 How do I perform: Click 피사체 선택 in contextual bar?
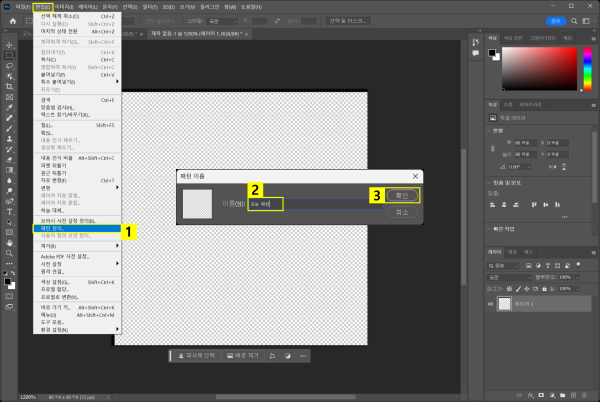click(197, 356)
